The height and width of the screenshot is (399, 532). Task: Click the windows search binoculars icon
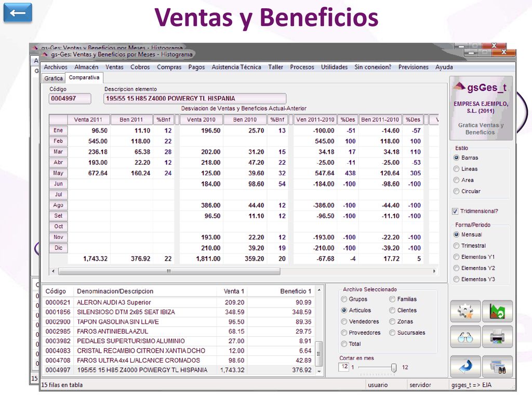497,366
